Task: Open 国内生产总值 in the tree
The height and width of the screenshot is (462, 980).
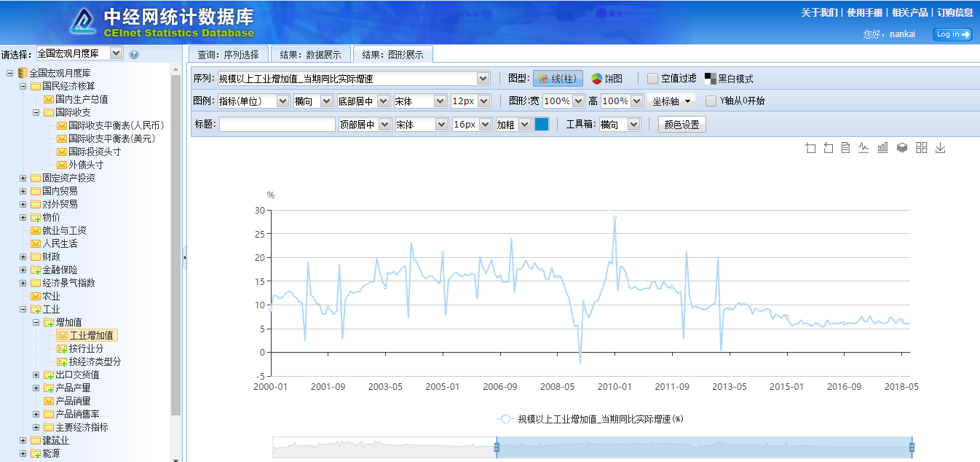Action: point(76,99)
